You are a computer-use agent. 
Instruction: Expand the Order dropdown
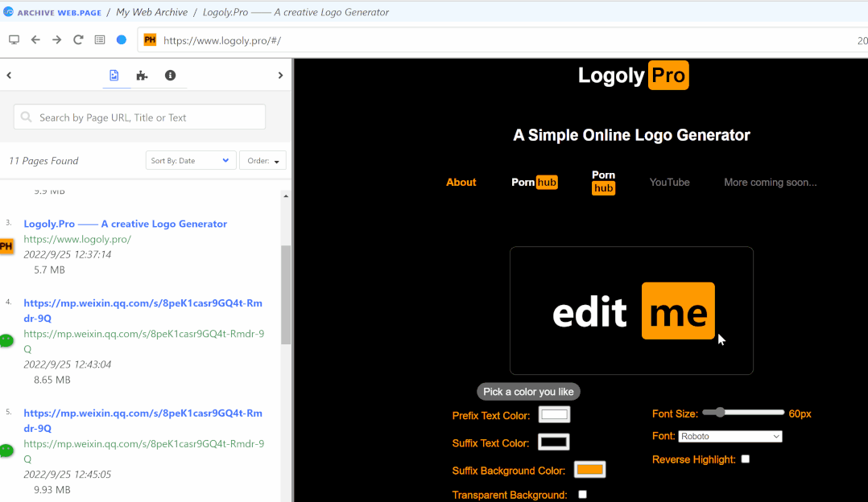click(x=263, y=160)
